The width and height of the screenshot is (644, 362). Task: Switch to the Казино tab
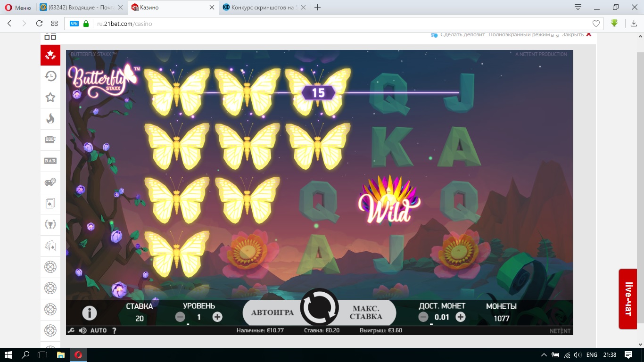click(173, 8)
